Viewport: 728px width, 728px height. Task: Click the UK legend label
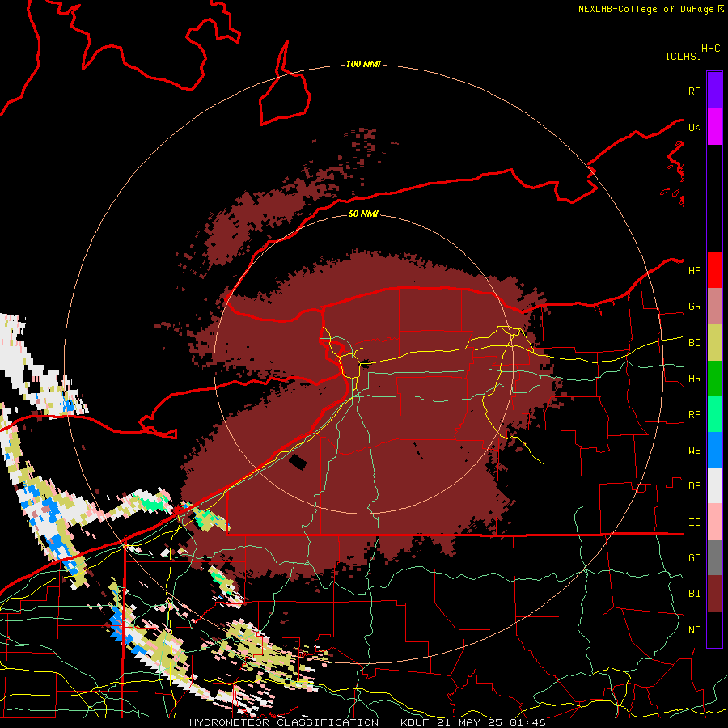click(694, 127)
